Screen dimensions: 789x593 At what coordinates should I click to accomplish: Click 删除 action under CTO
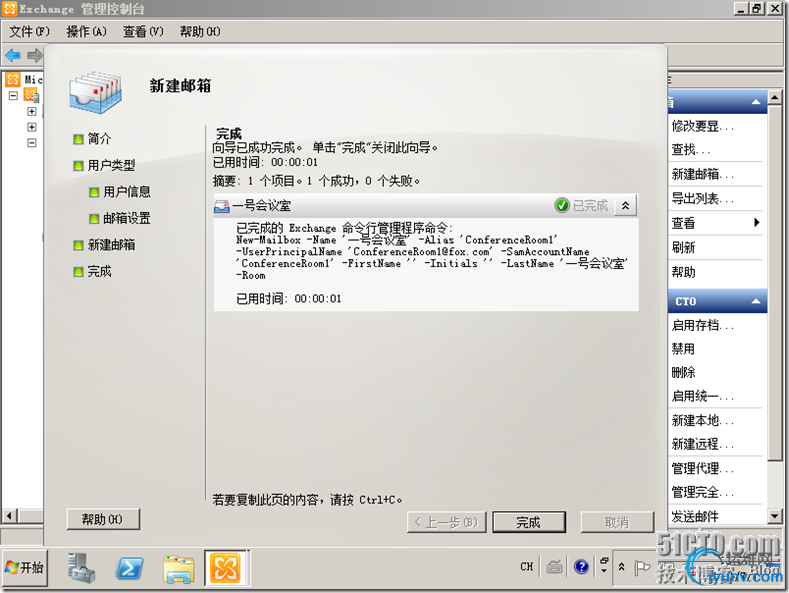pos(683,372)
